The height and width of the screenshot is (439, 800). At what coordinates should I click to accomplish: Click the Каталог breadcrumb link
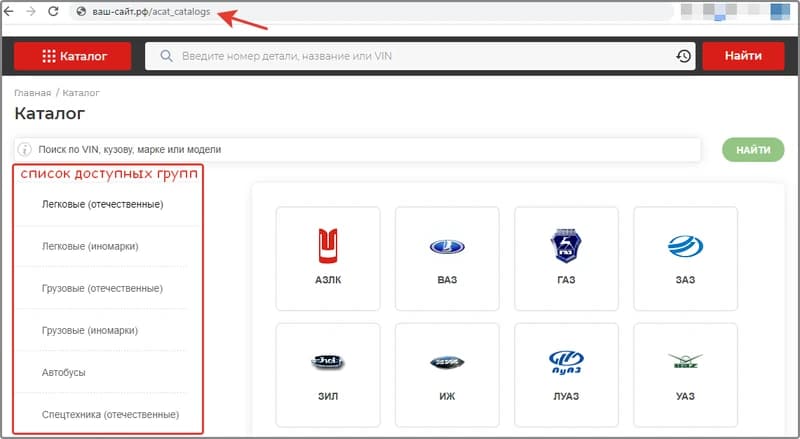pos(81,93)
